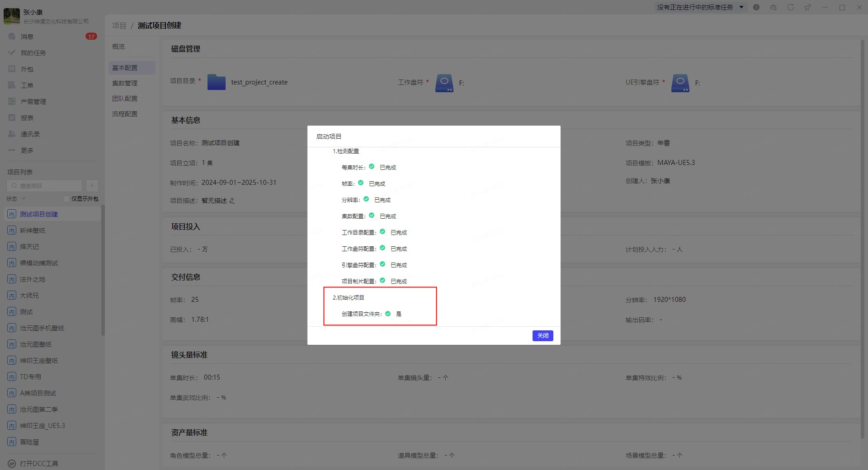868x470 pixels.
Task: Click the green check beside 工作目录配置
Action: coord(382,232)
